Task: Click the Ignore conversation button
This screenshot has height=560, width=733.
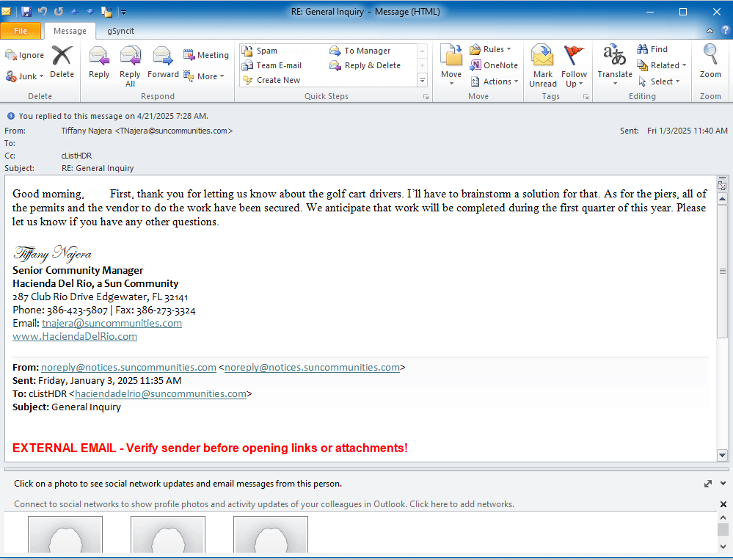Action: tap(24, 55)
